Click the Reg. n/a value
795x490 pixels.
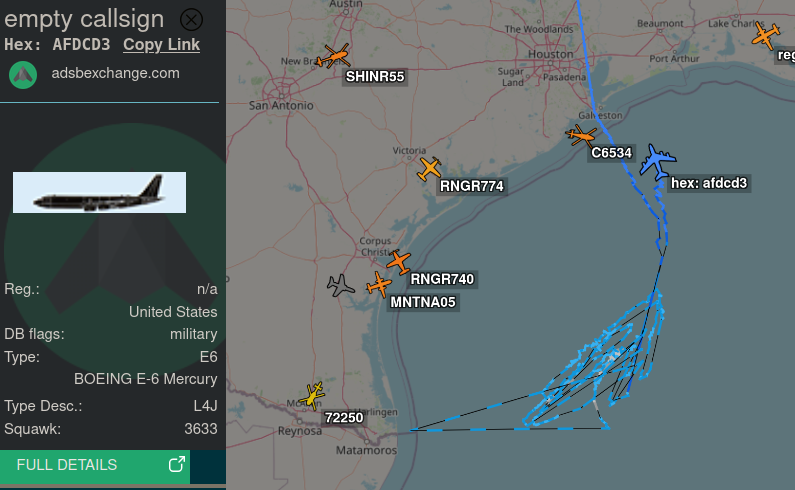(x=207, y=289)
